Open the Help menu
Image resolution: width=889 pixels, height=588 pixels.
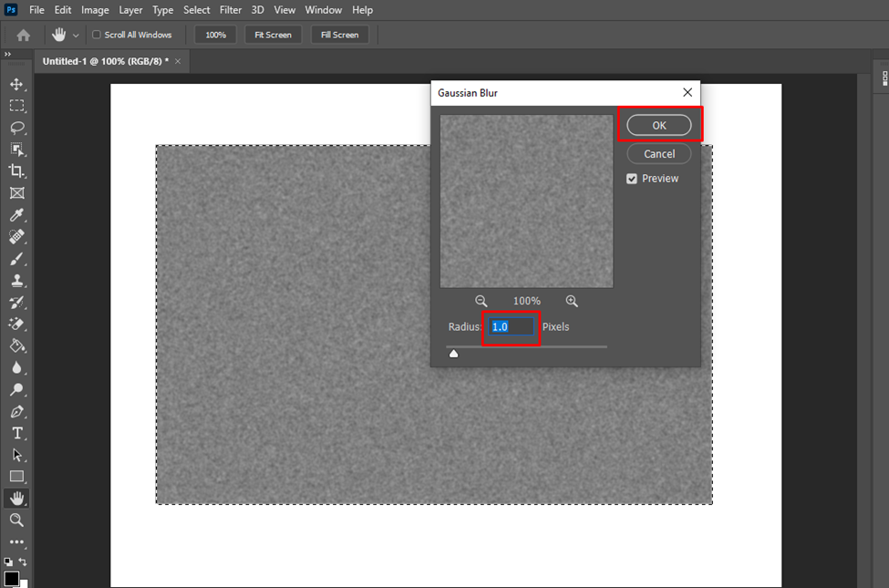coord(362,10)
